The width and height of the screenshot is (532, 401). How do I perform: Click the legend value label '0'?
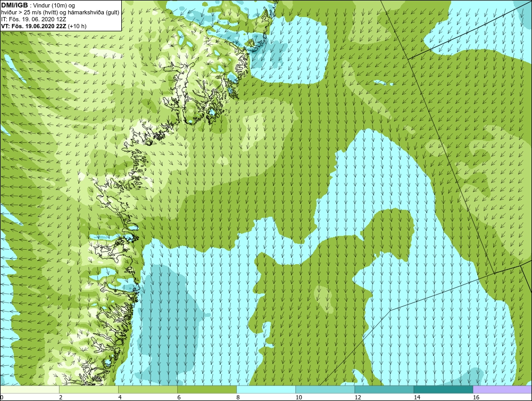2,397
